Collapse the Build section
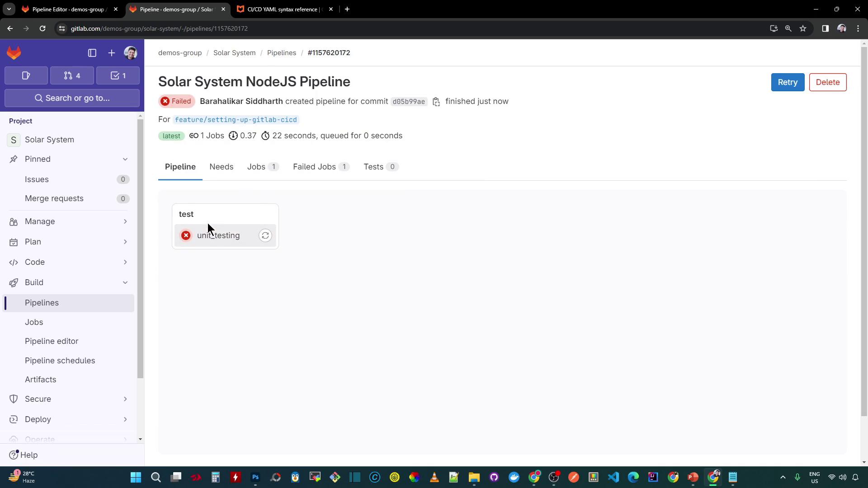 125,282
